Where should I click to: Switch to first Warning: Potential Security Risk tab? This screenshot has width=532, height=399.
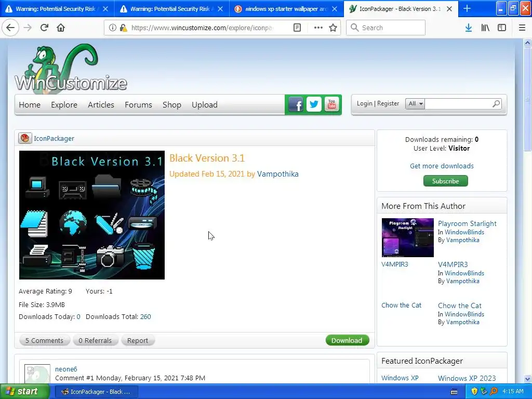coord(57,9)
